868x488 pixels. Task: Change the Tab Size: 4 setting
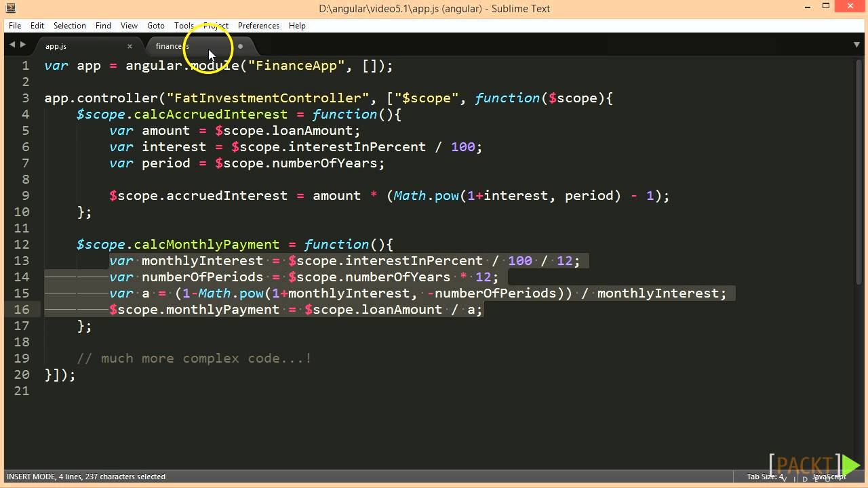coord(765,476)
